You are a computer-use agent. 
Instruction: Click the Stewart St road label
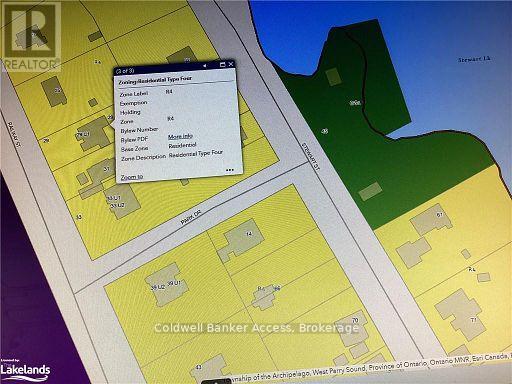(x=311, y=157)
